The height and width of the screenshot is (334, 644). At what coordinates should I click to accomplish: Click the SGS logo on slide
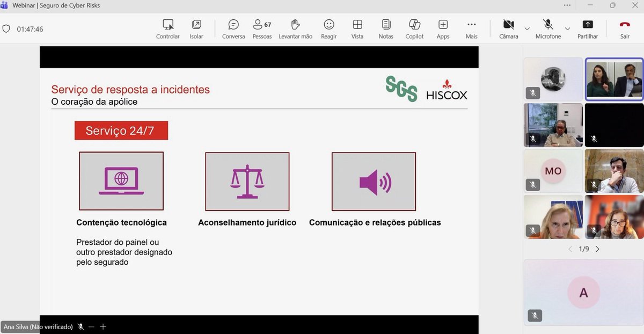pos(401,89)
